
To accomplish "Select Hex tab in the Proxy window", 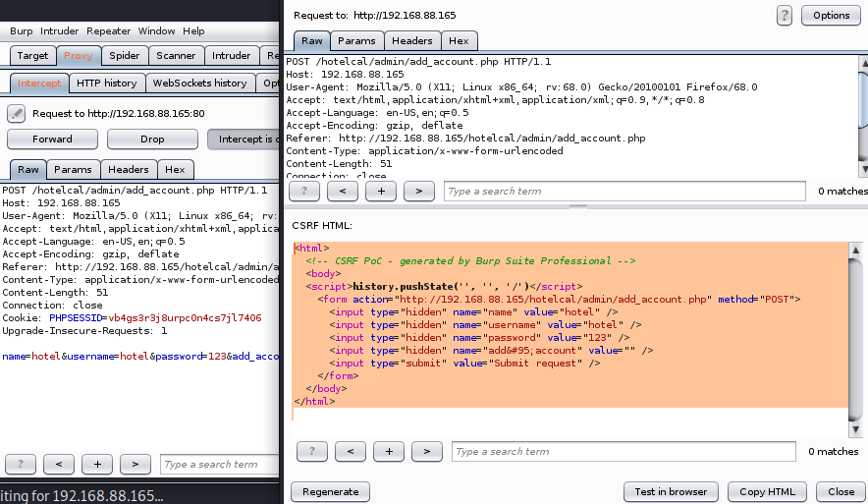I will point(175,170).
